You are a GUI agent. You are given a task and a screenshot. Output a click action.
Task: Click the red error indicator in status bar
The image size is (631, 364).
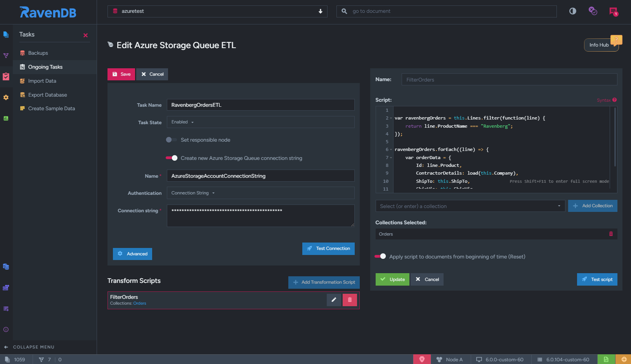422,359
